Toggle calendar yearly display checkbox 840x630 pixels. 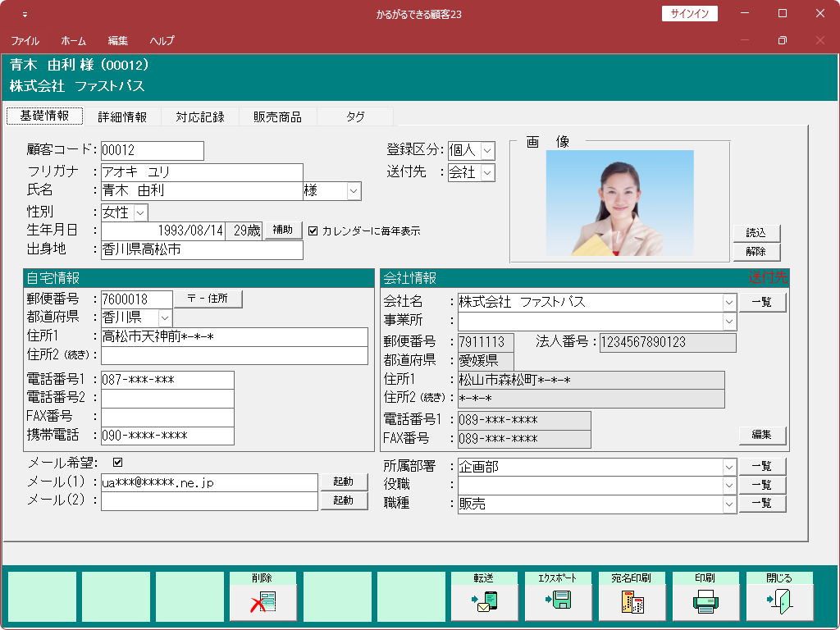click(x=313, y=231)
